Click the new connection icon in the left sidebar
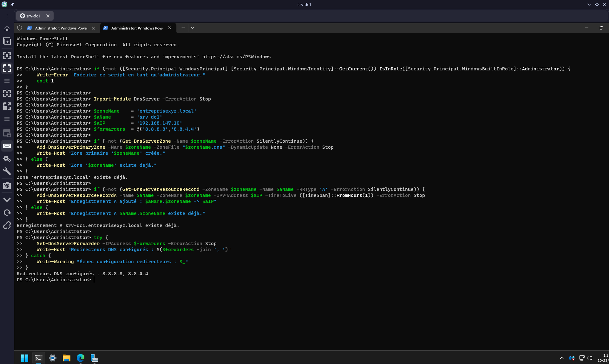The height and width of the screenshot is (364, 609). coord(7,42)
